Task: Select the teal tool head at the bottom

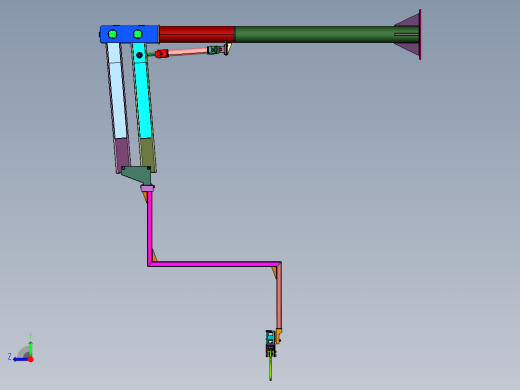Action: tap(271, 337)
